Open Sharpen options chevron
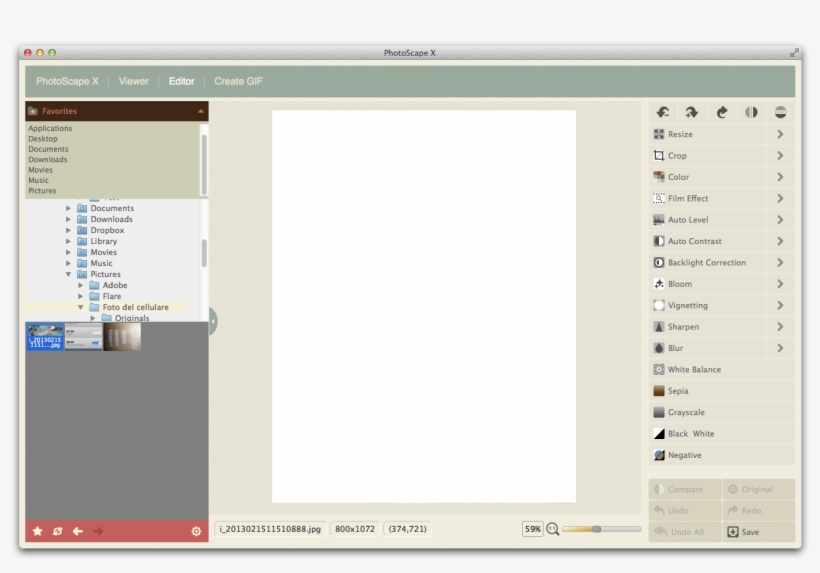 (780, 327)
